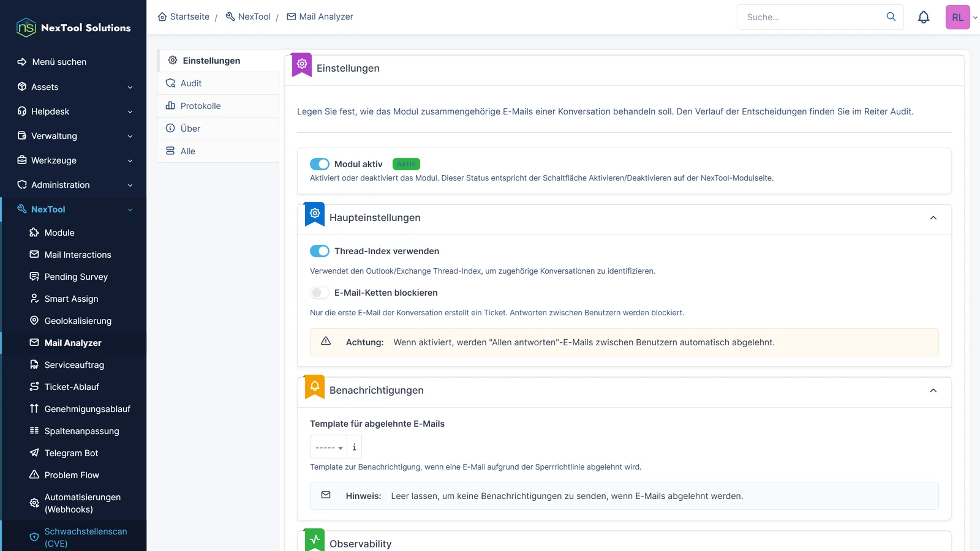Click the purple Einstellungen gear badge icon

[x=302, y=64]
